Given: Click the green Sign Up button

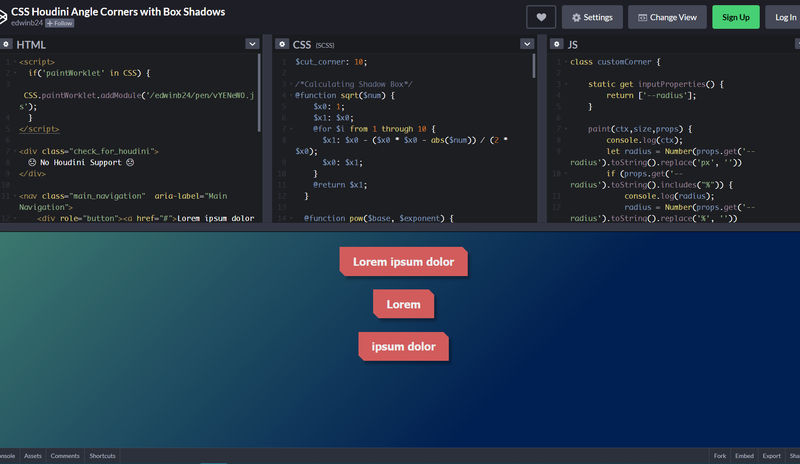Looking at the screenshot, I should [736, 17].
